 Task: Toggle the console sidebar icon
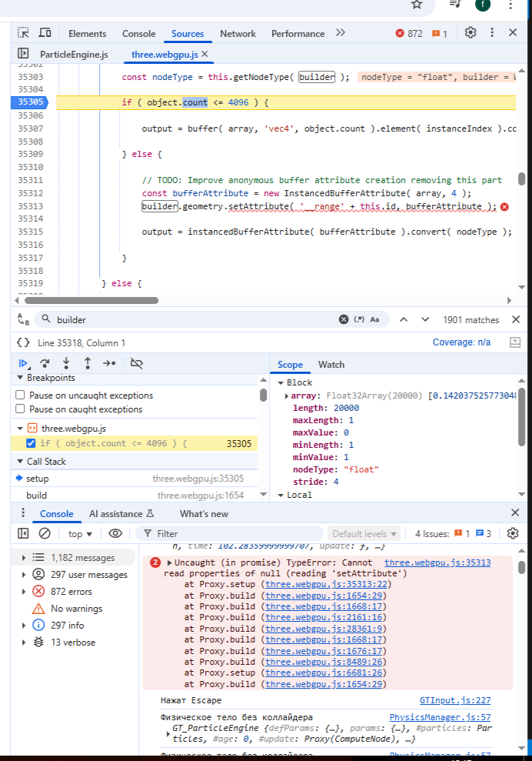23,533
